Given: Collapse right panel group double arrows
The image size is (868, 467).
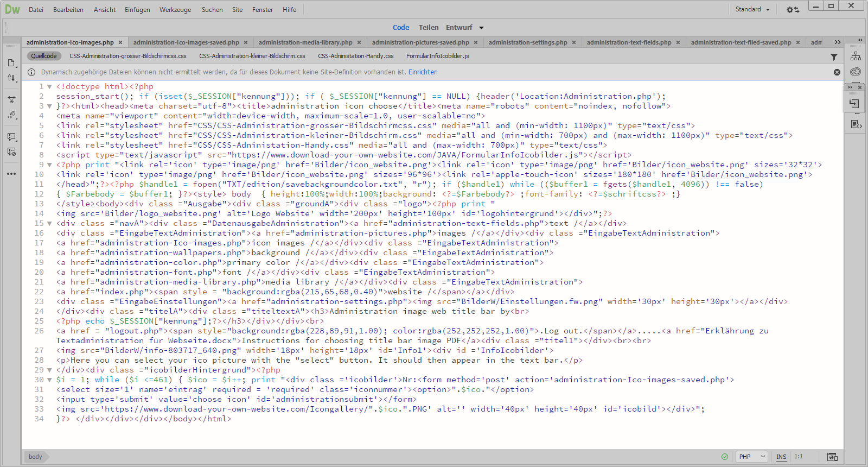Looking at the screenshot, I should click(860, 40).
